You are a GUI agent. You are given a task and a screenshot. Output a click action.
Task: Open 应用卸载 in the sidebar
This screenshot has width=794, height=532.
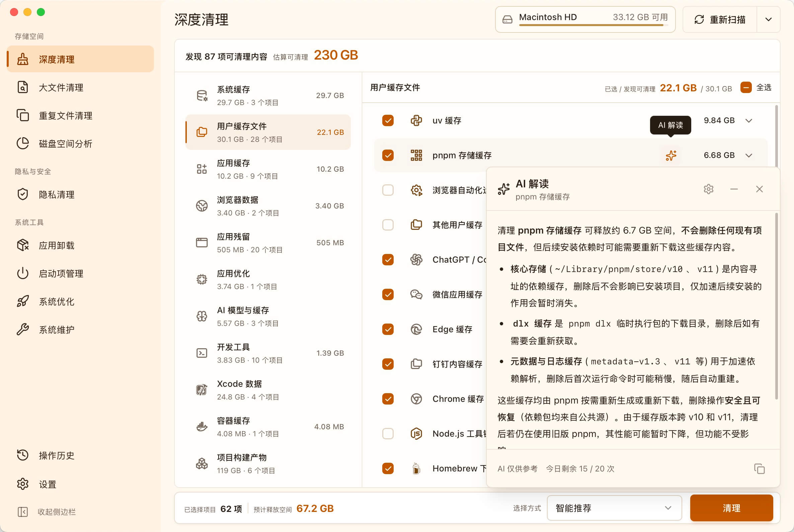coord(80,245)
